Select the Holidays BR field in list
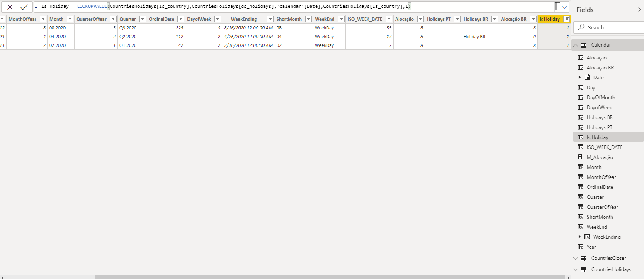Image resolution: width=644 pixels, height=279 pixels. [x=600, y=117]
